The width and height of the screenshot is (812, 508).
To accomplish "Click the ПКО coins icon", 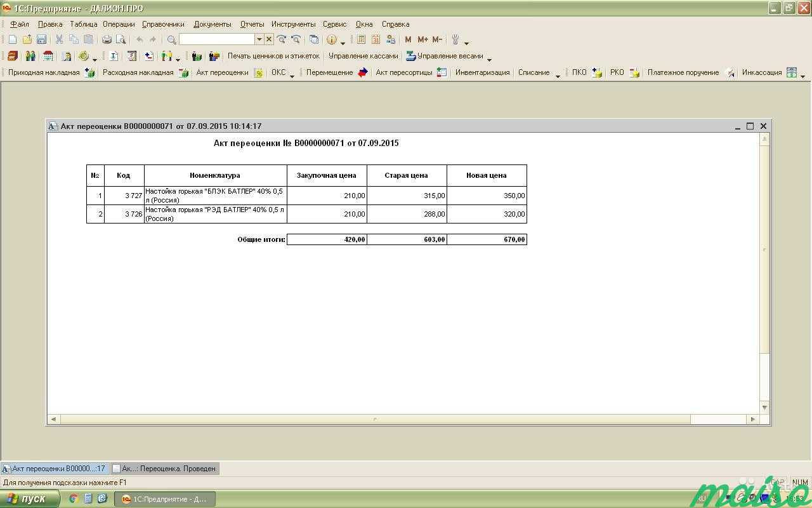I will pyautogui.click(x=596, y=72).
